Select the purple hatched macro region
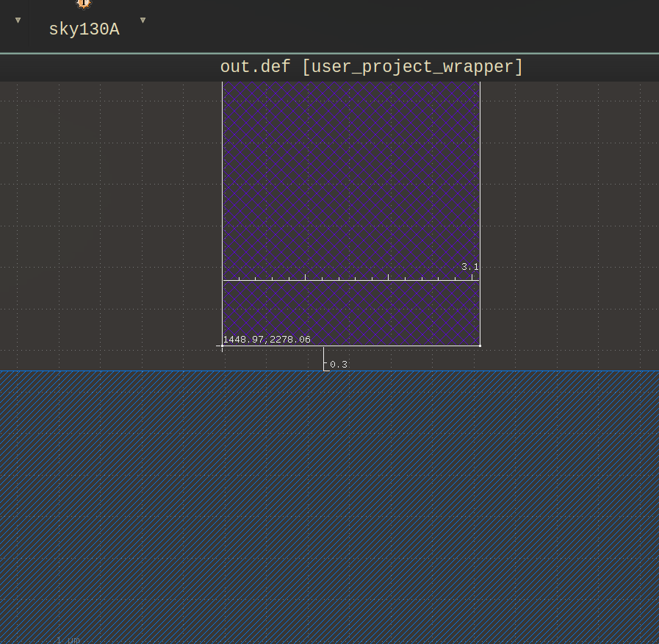Image resolution: width=659 pixels, height=644 pixels. [x=351, y=176]
